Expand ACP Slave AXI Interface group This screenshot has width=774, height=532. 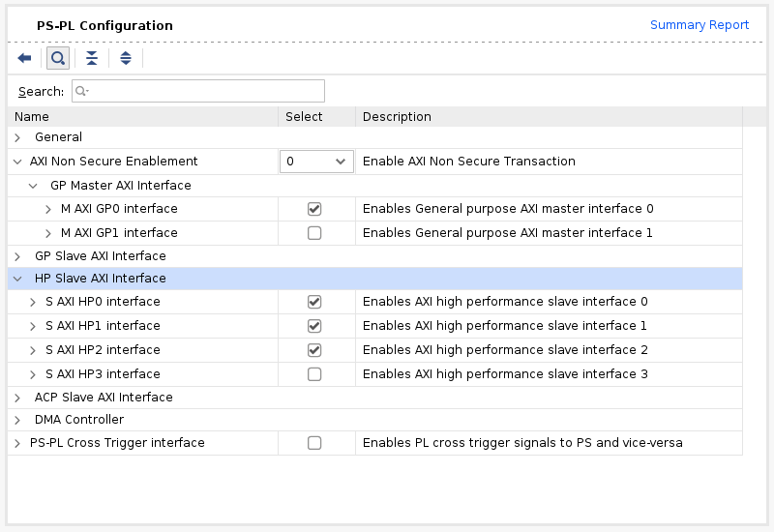pyautogui.click(x=17, y=398)
